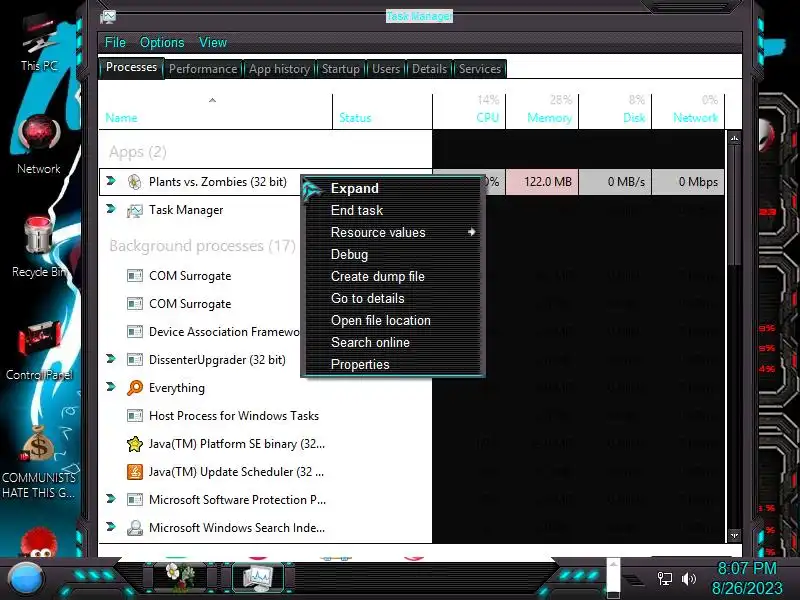The height and width of the screenshot is (600, 800).
Task: Sort by the Name column header
Action: (x=215, y=111)
